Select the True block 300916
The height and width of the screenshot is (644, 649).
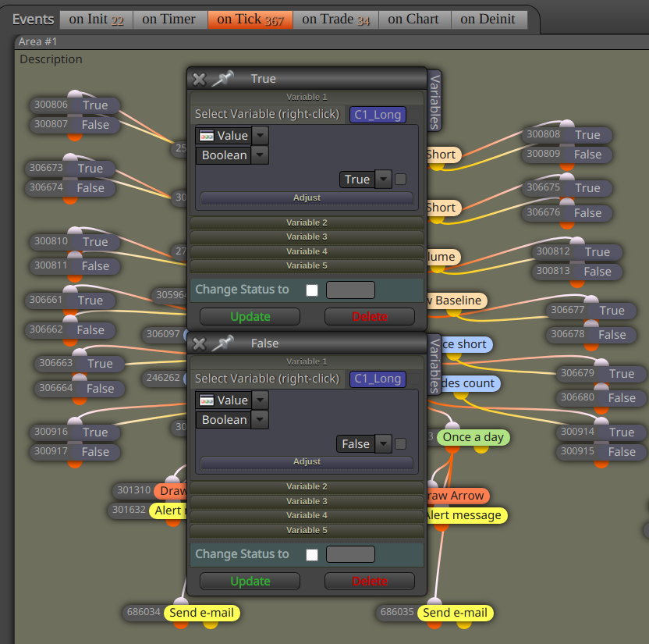tap(95, 432)
